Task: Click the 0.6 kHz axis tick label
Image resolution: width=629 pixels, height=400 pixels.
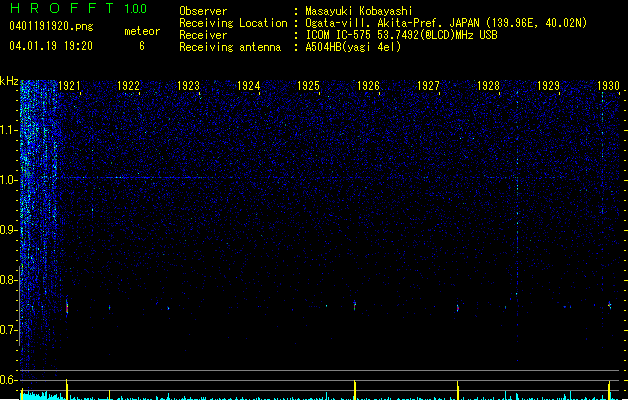Action: [x=8, y=380]
